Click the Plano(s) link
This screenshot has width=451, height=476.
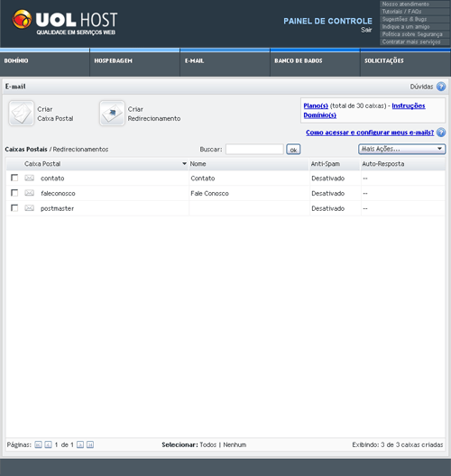pos(316,105)
